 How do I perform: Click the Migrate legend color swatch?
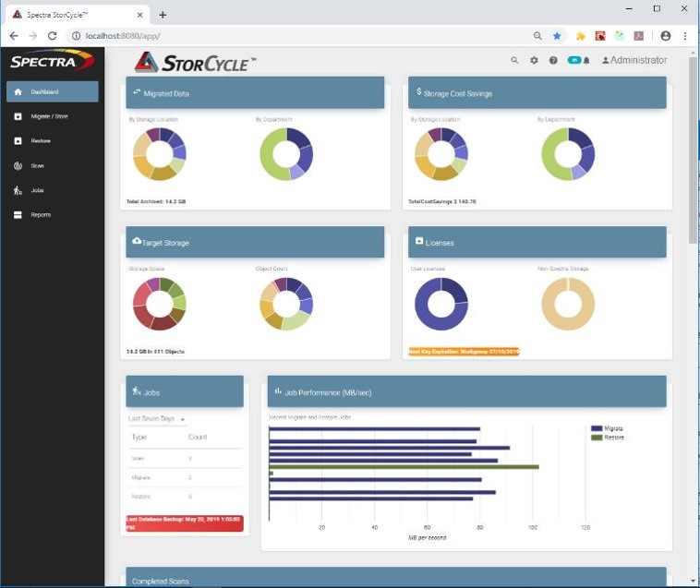click(x=597, y=428)
